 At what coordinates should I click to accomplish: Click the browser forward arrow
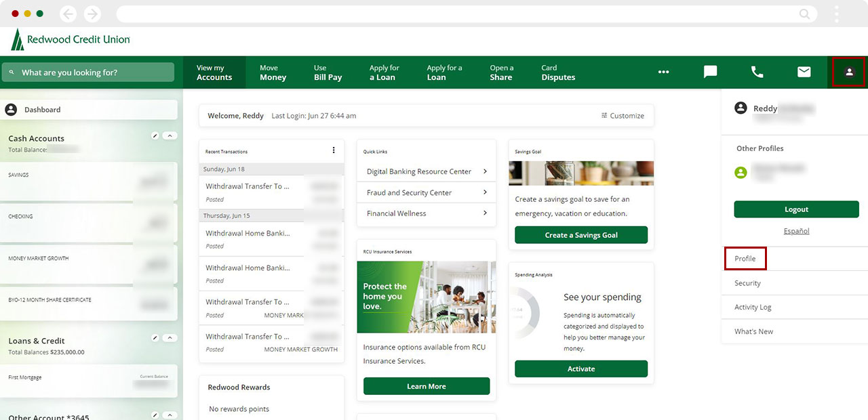pyautogui.click(x=92, y=14)
